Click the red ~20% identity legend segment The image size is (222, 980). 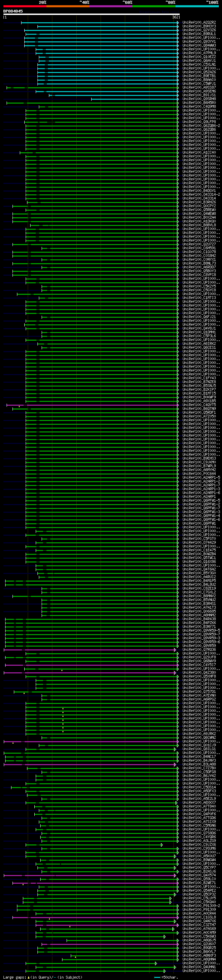pos(25,6)
